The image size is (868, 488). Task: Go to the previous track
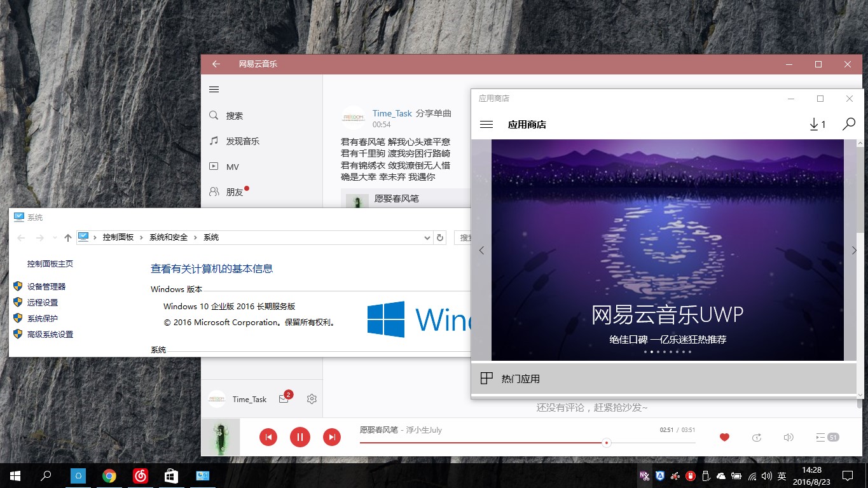click(x=268, y=437)
